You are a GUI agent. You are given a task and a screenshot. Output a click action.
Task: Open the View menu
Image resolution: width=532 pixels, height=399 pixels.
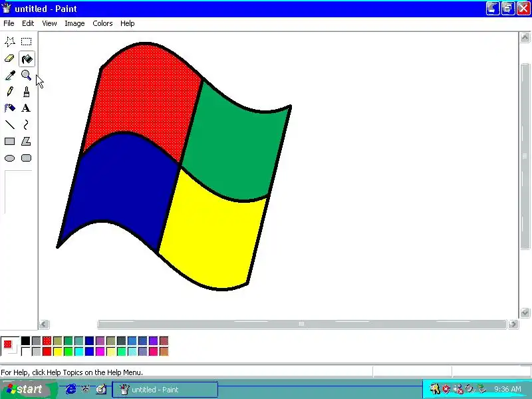tap(49, 23)
